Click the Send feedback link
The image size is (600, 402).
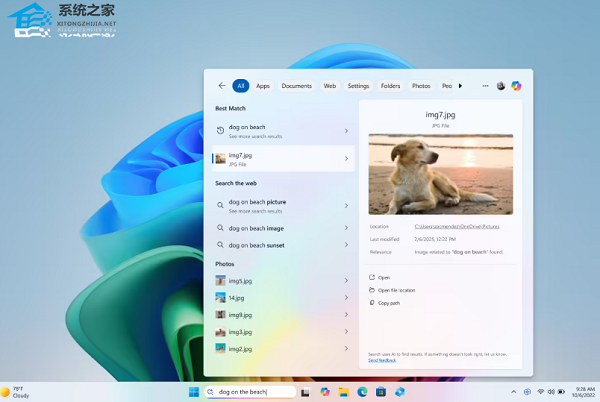(382, 360)
